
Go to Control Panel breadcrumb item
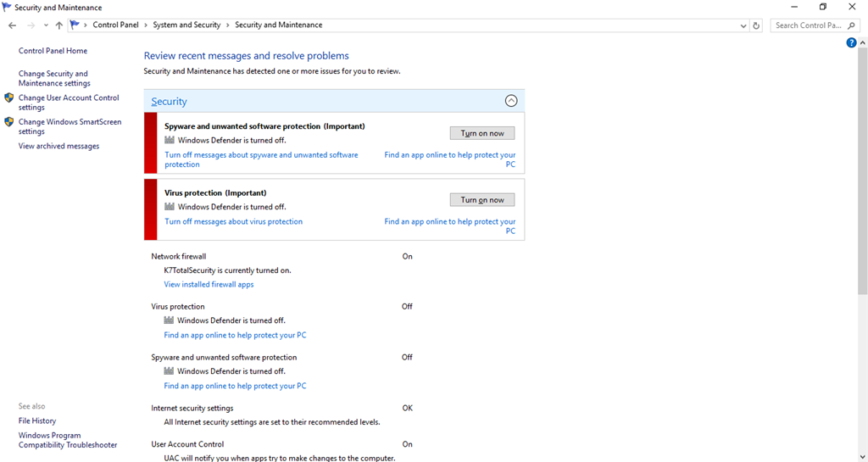pos(115,25)
